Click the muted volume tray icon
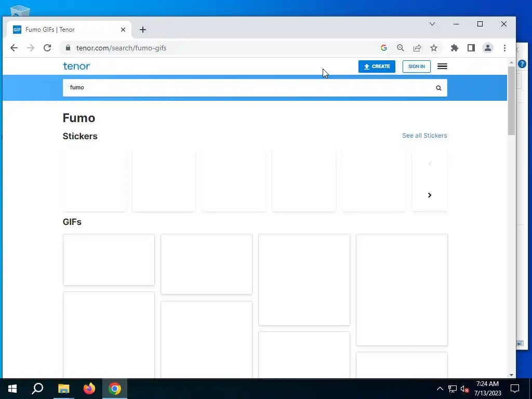This screenshot has width=532, height=399. tap(465, 389)
